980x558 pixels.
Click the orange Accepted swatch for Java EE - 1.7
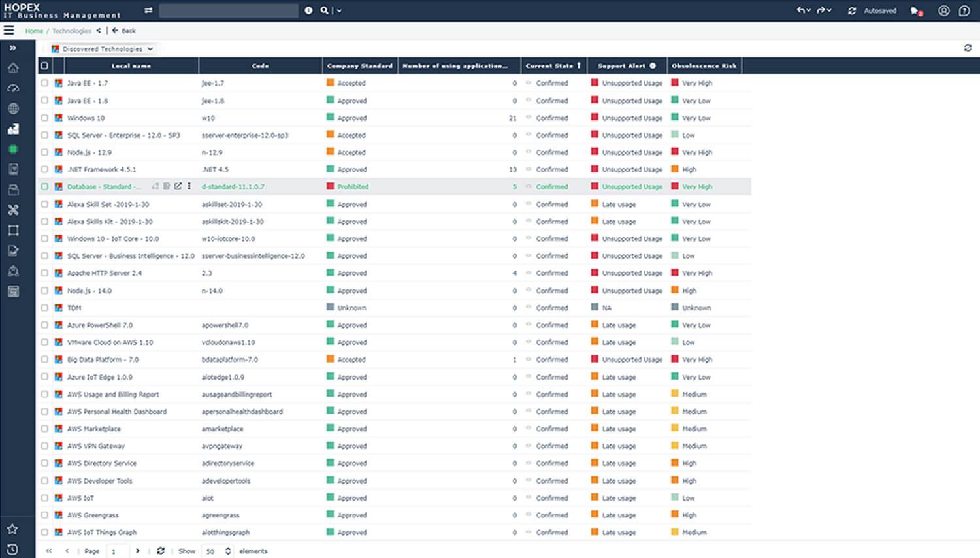[x=331, y=83]
